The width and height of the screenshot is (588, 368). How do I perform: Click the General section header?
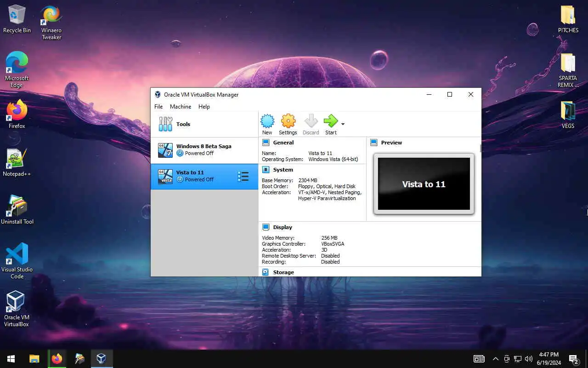point(283,143)
